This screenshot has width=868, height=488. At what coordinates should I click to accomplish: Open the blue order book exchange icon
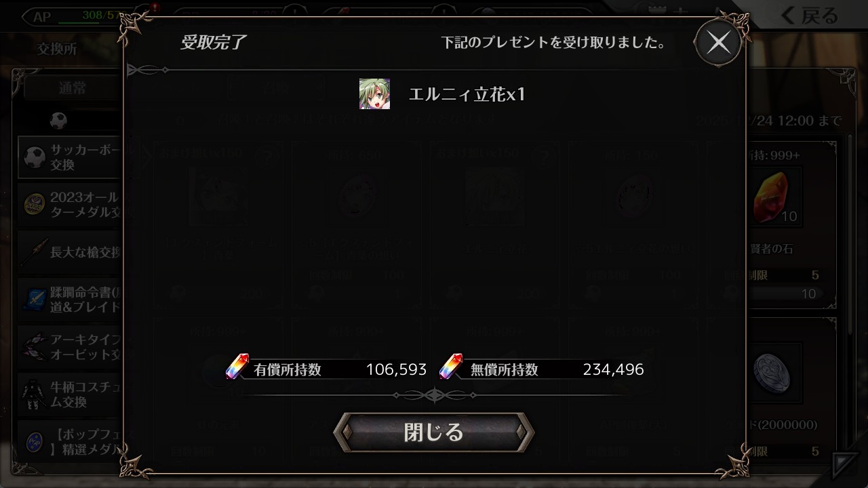click(34, 299)
